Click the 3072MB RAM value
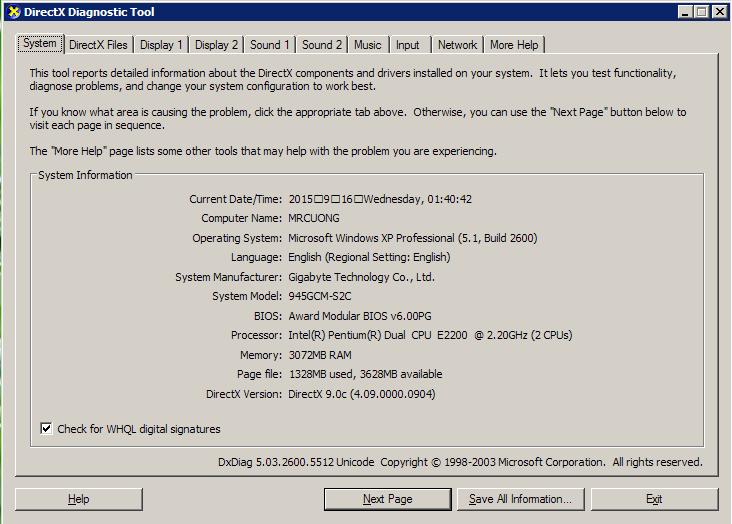732x524 pixels. pos(320,355)
